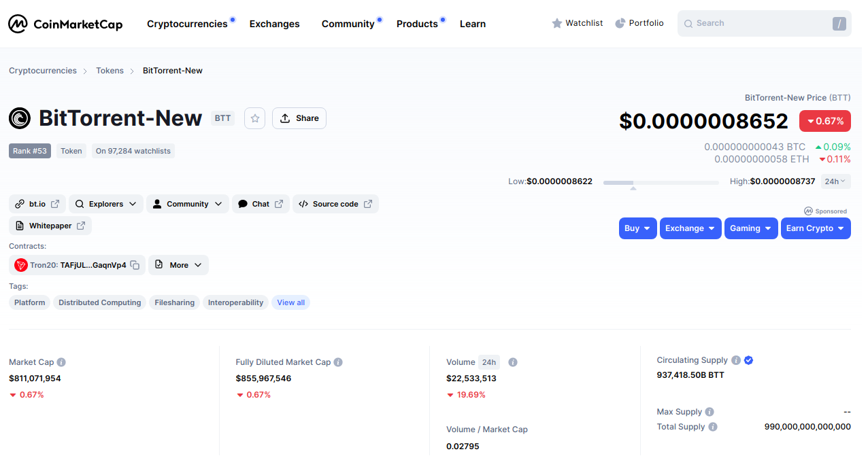The height and width of the screenshot is (456, 868).
Task: Open the Community menu in navbar
Action: (x=348, y=24)
